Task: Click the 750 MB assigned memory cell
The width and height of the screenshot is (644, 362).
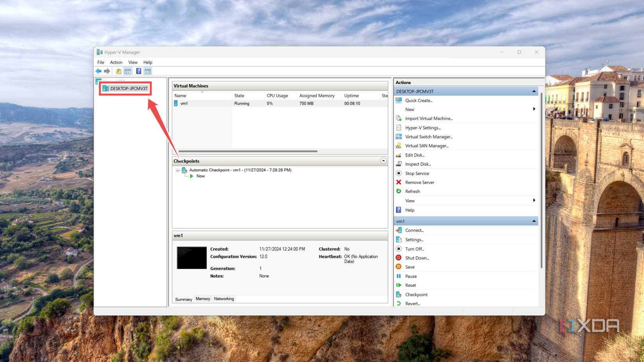Action: [306, 103]
